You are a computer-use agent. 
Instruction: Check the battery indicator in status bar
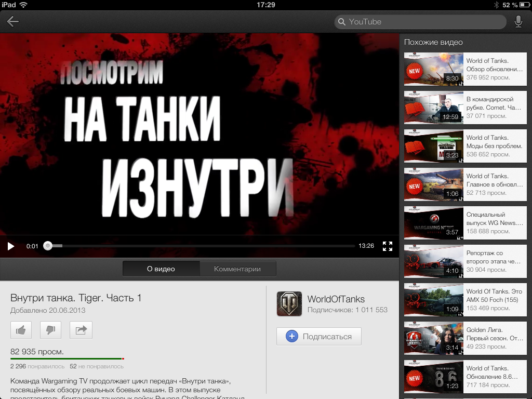click(524, 5)
